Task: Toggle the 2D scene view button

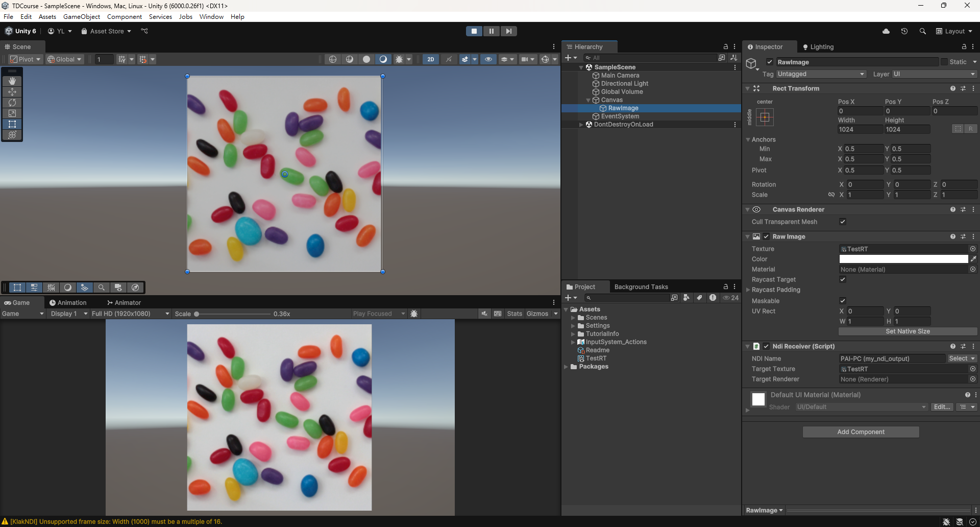Action: tap(430, 59)
